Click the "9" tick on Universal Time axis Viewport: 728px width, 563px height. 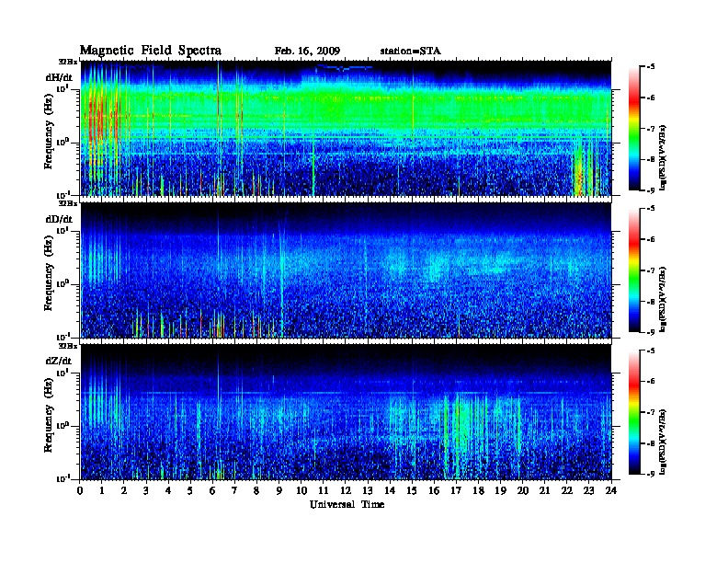(x=279, y=490)
